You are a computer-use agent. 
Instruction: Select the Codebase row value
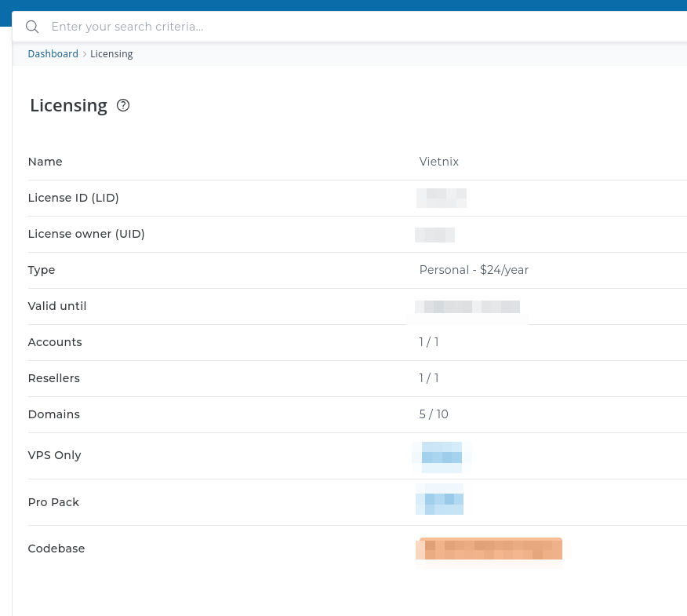[489, 549]
